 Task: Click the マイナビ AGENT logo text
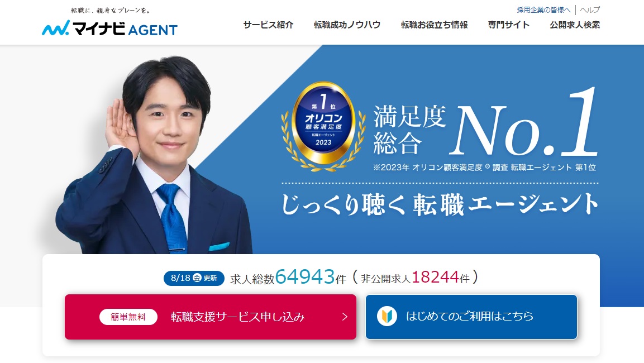pyautogui.click(x=125, y=28)
